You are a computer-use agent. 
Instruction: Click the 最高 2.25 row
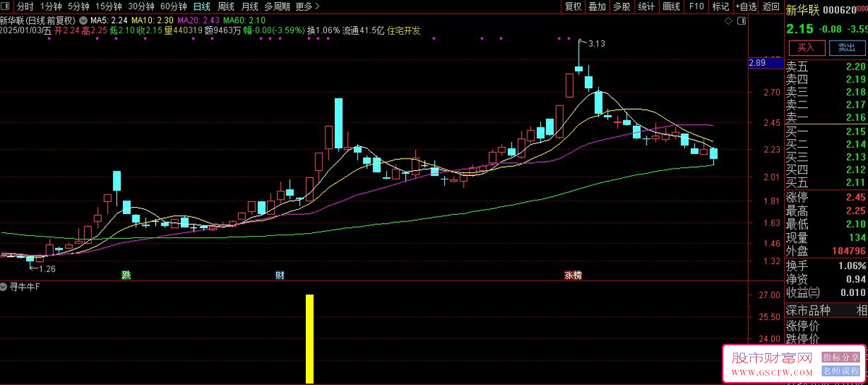tap(826, 211)
